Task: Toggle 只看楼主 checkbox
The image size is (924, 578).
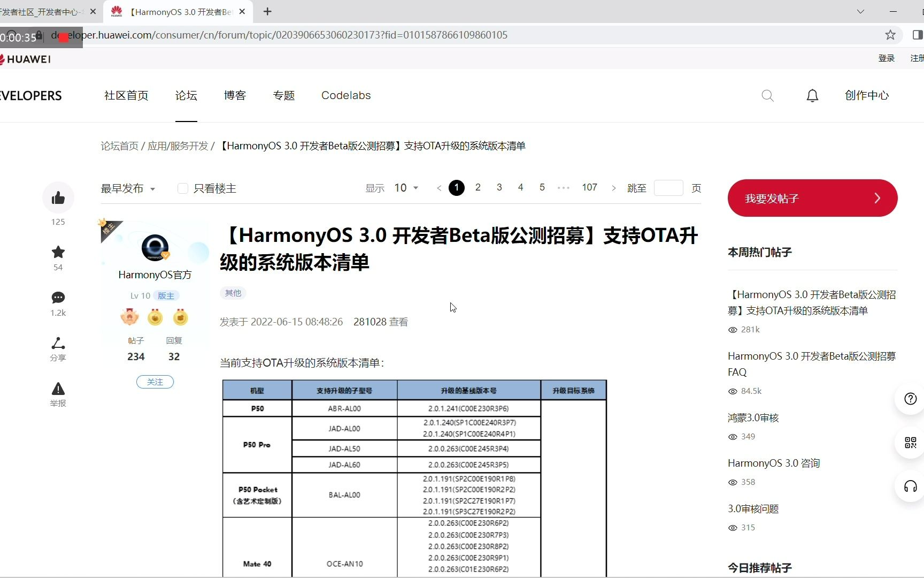Action: 183,188
